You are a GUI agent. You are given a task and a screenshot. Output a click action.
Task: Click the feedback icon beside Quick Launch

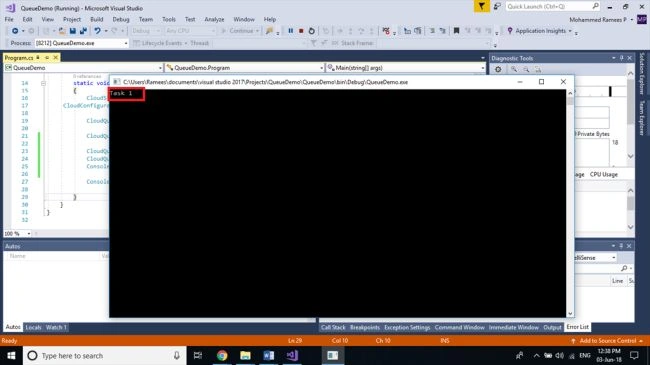click(x=497, y=6)
